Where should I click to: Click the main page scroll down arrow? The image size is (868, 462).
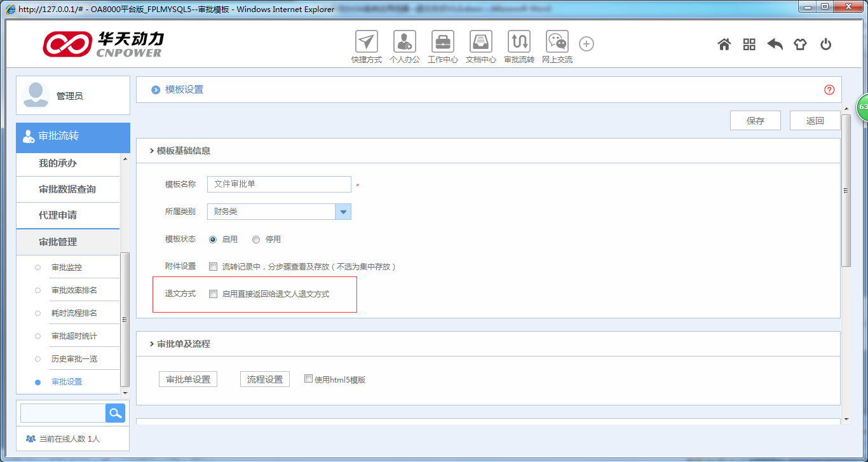coord(846,419)
